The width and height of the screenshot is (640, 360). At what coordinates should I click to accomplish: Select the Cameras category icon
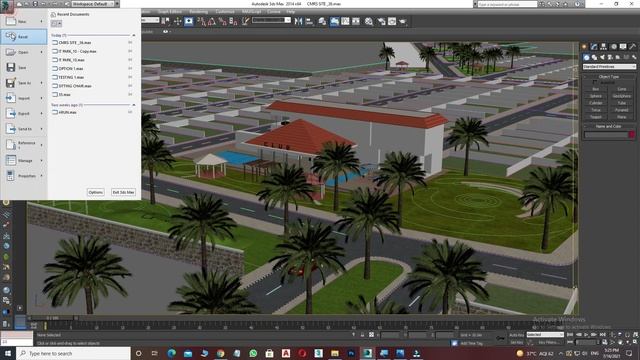(x=610, y=58)
